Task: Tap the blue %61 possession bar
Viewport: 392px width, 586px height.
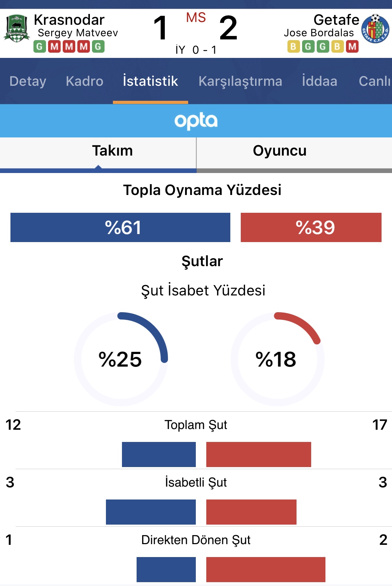Action: 120,227
